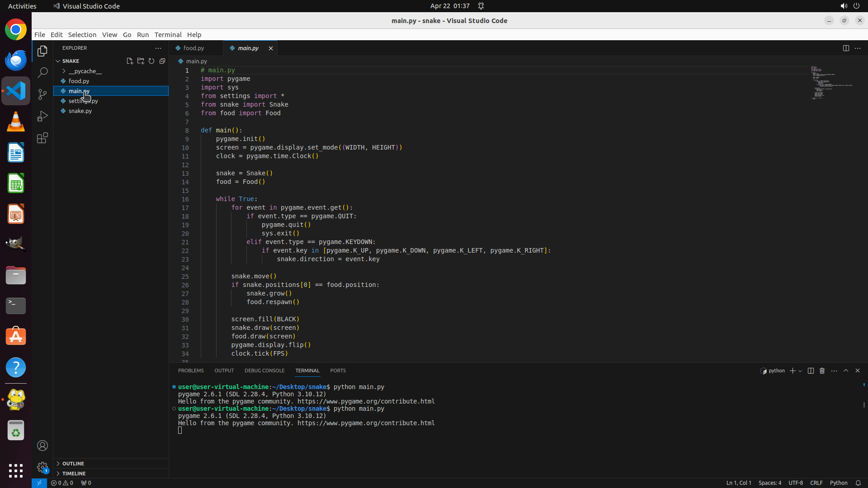Open Run and Debug view
868x488 pixels.
(42, 116)
